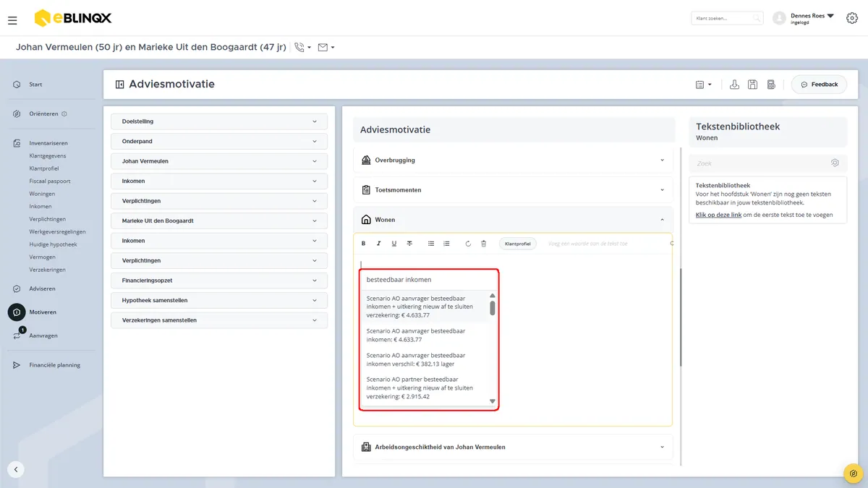This screenshot has width=868, height=488.
Task: Toggle the panel icon beside Adviesmotivatie title
Action: click(120, 85)
